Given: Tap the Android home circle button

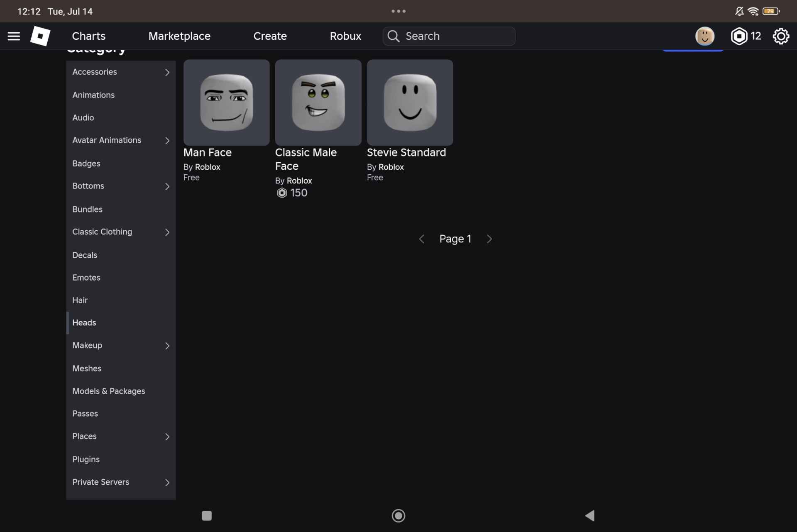Looking at the screenshot, I should 398,515.
